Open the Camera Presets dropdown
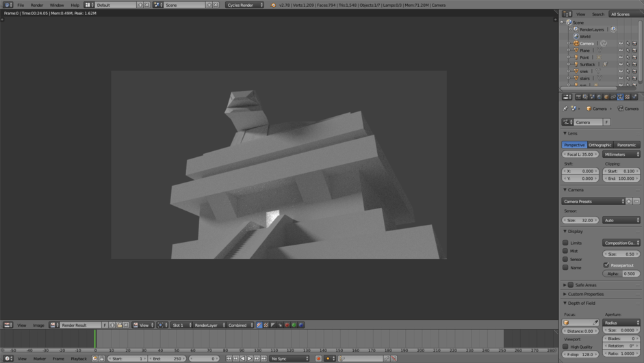The height and width of the screenshot is (363, 644). click(593, 202)
